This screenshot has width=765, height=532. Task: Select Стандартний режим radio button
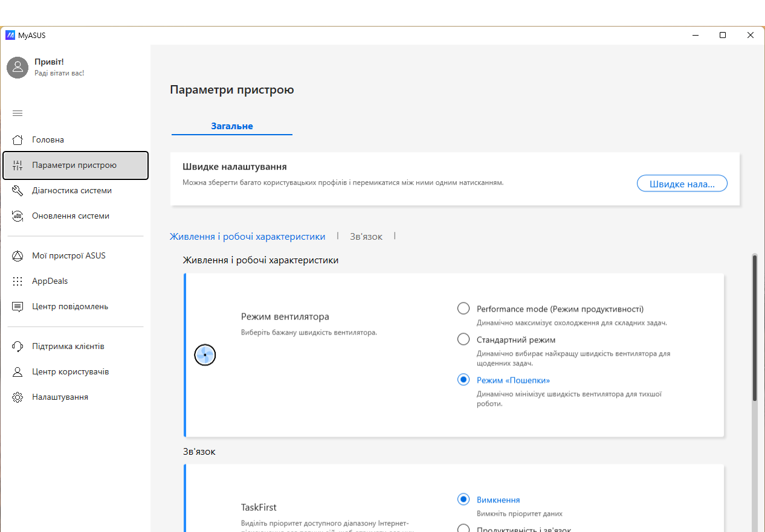coord(463,339)
